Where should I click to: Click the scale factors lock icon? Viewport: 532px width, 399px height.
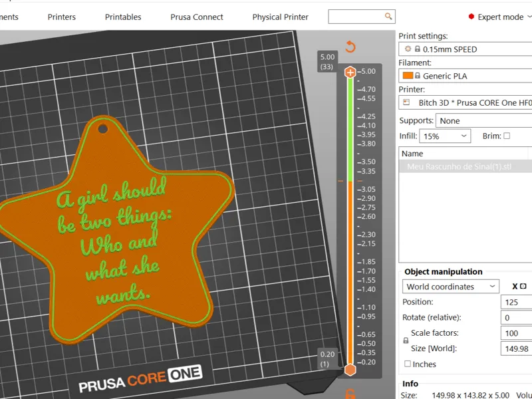406,340
